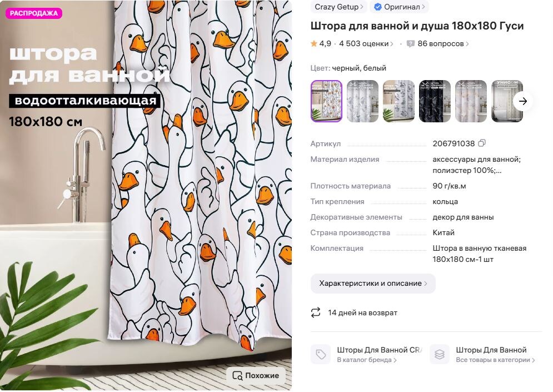Click the rating star icon

pos(313,44)
